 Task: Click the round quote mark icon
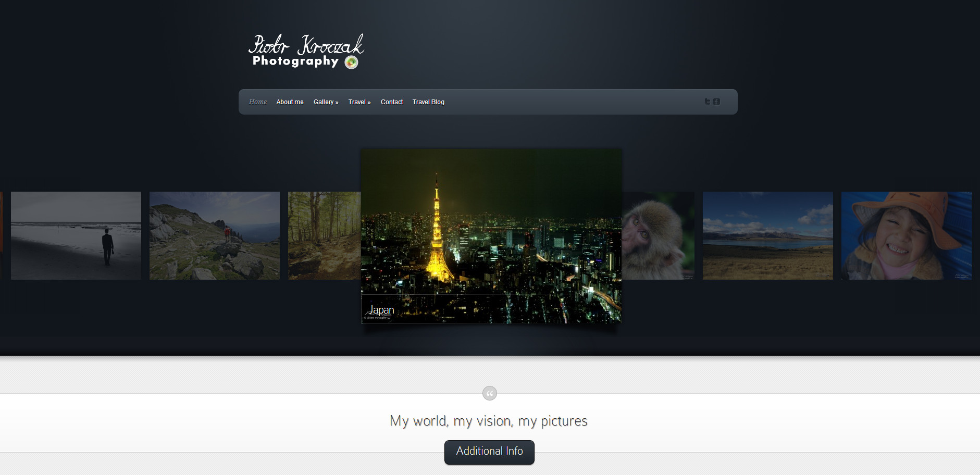coord(489,393)
